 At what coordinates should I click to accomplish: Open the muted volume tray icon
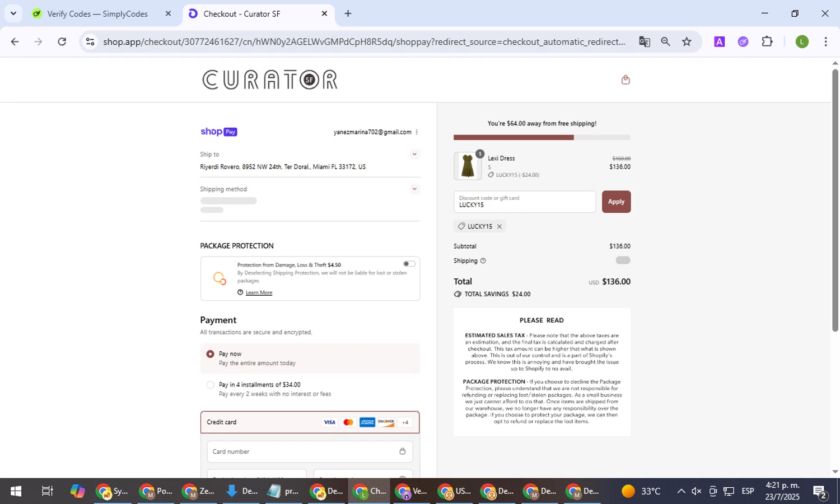(697, 491)
